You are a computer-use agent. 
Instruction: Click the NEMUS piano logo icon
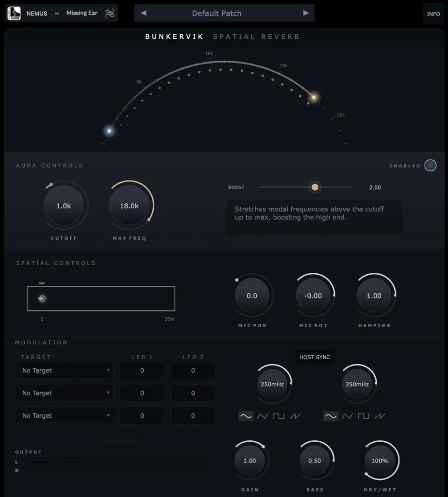tap(14, 13)
